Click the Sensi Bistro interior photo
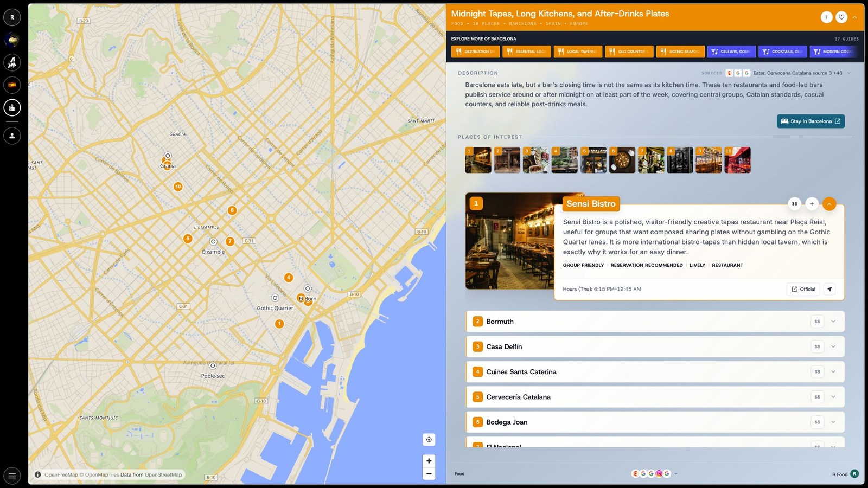The height and width of the screenshot is (488, 868). [x=510, y=241]
